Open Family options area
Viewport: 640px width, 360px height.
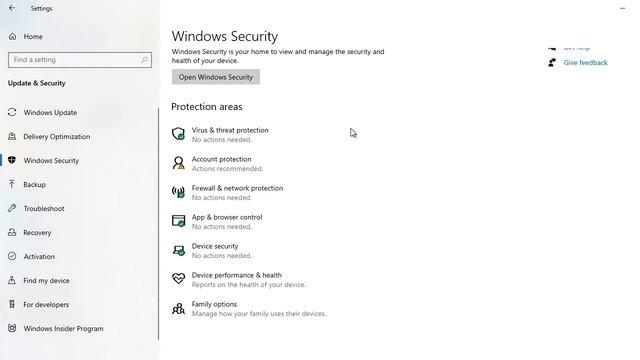click(214, 304)
